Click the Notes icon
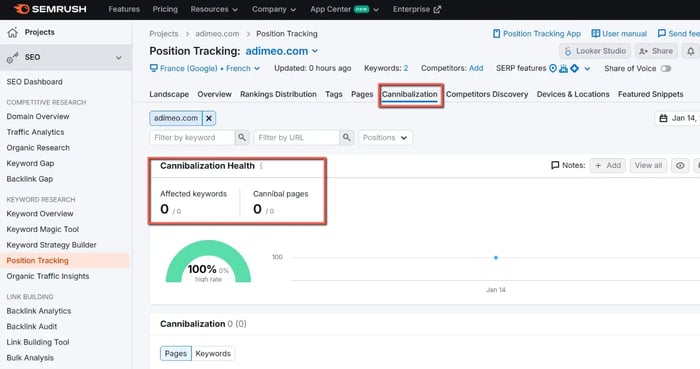 pos(555,166)
